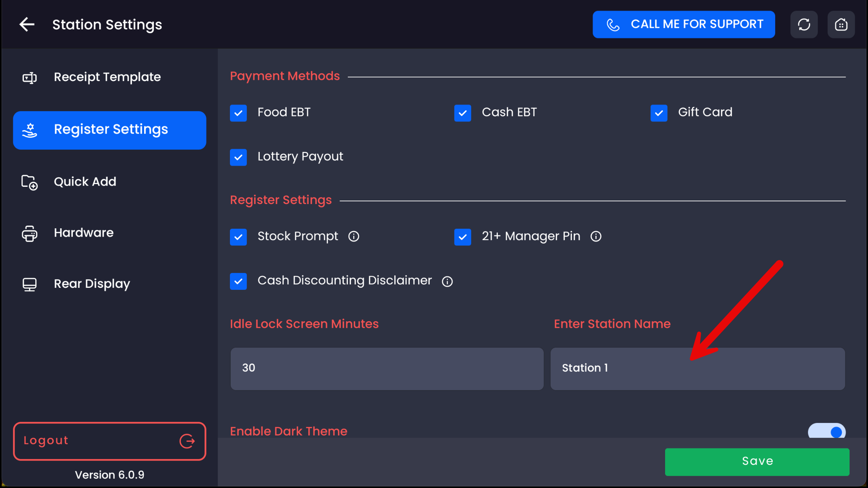Click Cash Discounting Disclaimer info icon

(447, 281)
